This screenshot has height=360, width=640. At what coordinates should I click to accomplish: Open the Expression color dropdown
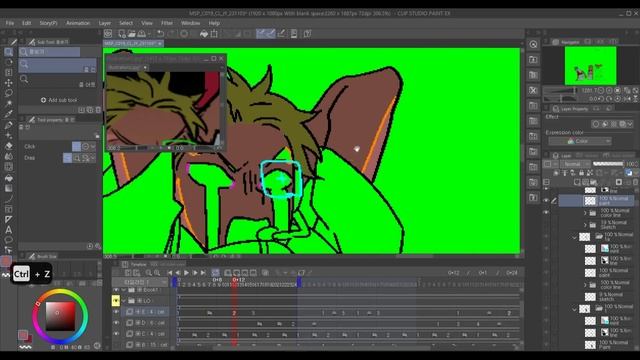580,141
